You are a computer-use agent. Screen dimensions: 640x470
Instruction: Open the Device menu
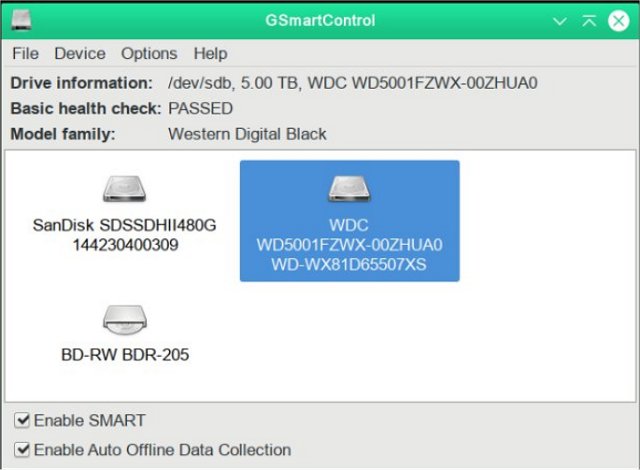coord(80,53)
